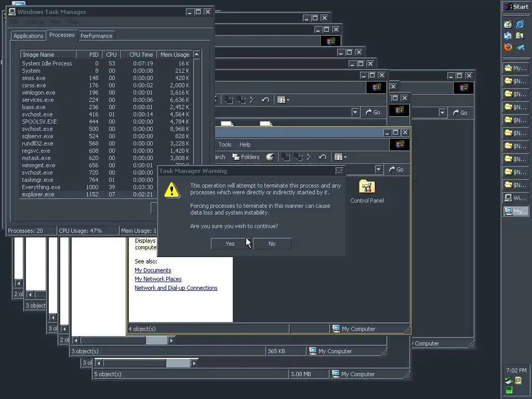This screenshot has width=532, height=399.
Task: Select the System Idle Process row
Action: (106, 63)
